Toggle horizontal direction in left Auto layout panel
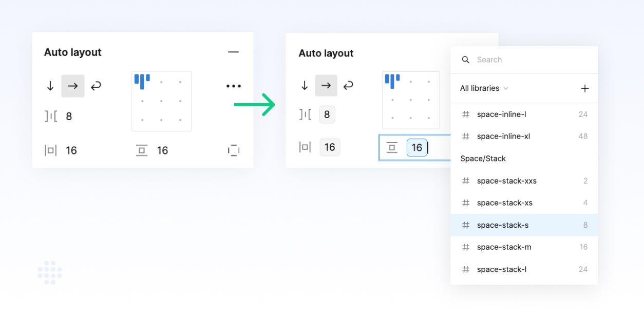Screen dimensions: 644x317 [x=73, y=86]
